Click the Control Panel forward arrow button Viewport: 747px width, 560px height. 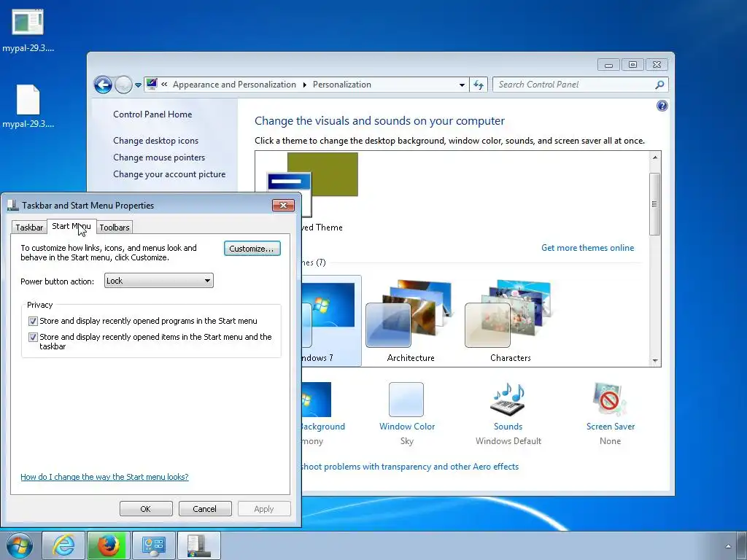123,85
